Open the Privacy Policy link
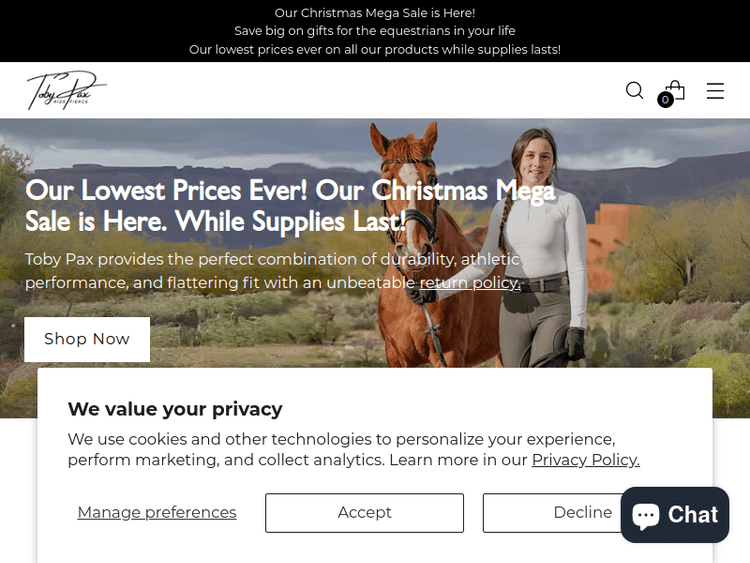Image resolution: width=750 pixels, height=563 pixels. coord(585,460)
